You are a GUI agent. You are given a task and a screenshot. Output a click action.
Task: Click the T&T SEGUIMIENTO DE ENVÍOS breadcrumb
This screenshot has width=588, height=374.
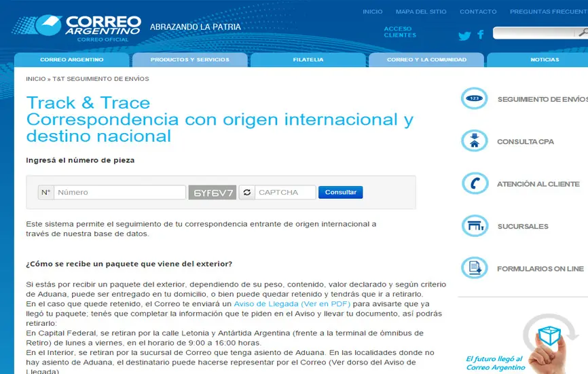tap(101, 79)
